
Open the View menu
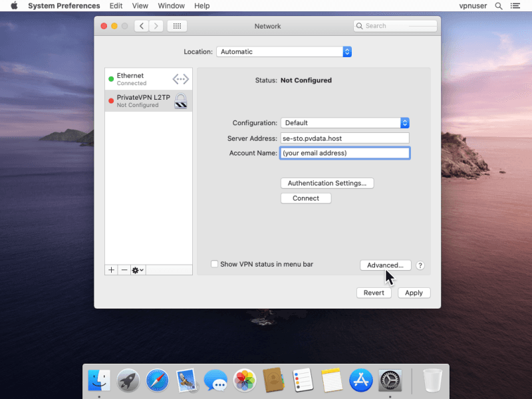pyautogui.click(x=140, y=6)
